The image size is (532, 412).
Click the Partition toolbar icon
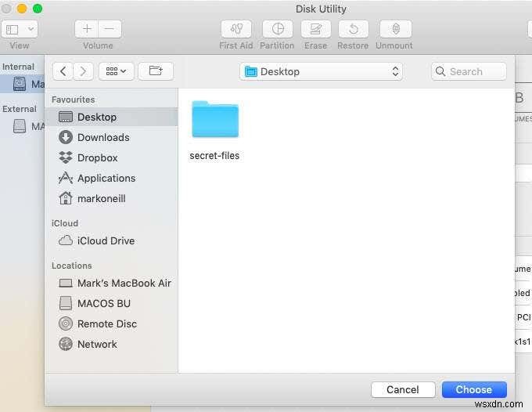tap(278, 29)
